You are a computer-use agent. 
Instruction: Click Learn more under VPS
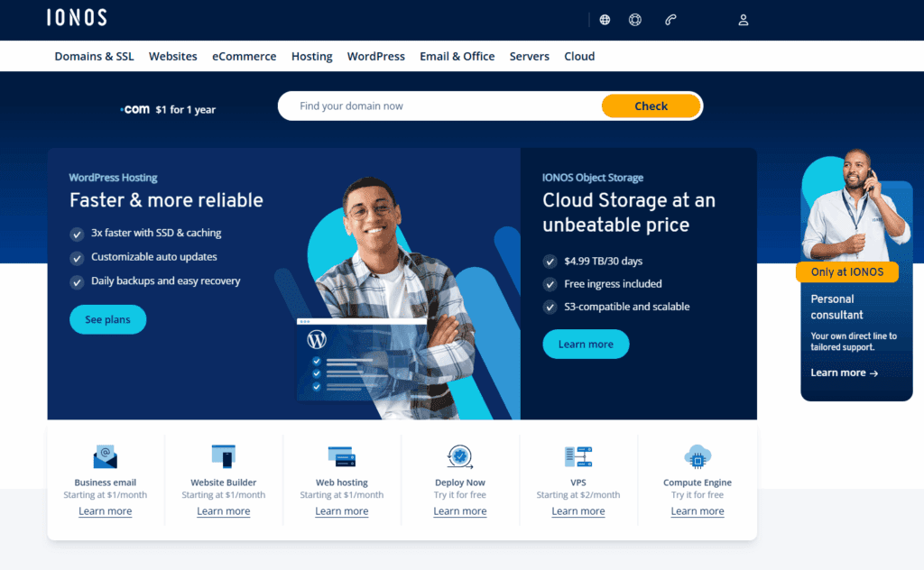coord(578,511)
